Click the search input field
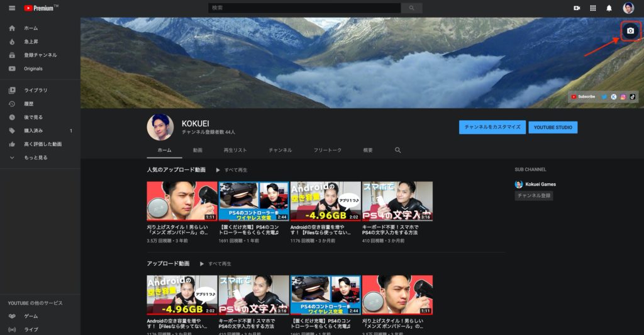The image size is (644, 335). pyautogui.click(x=304, y=8)
